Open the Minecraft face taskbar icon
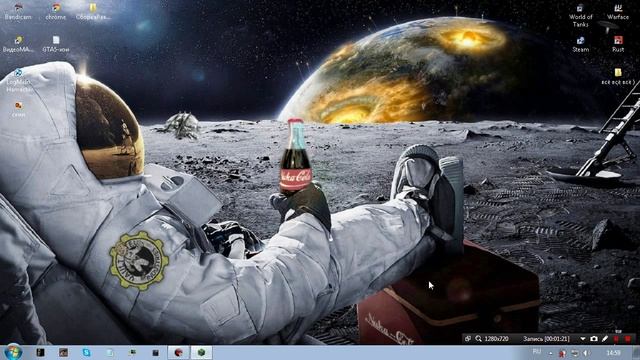640x360 pixels. (x=63, y=352)
